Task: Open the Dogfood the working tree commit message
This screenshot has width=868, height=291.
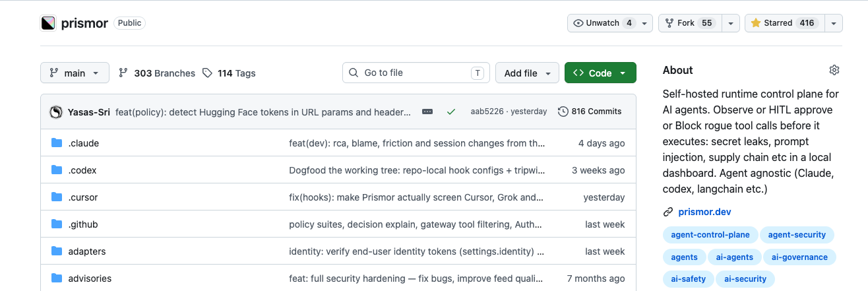Action: (418, 170)
